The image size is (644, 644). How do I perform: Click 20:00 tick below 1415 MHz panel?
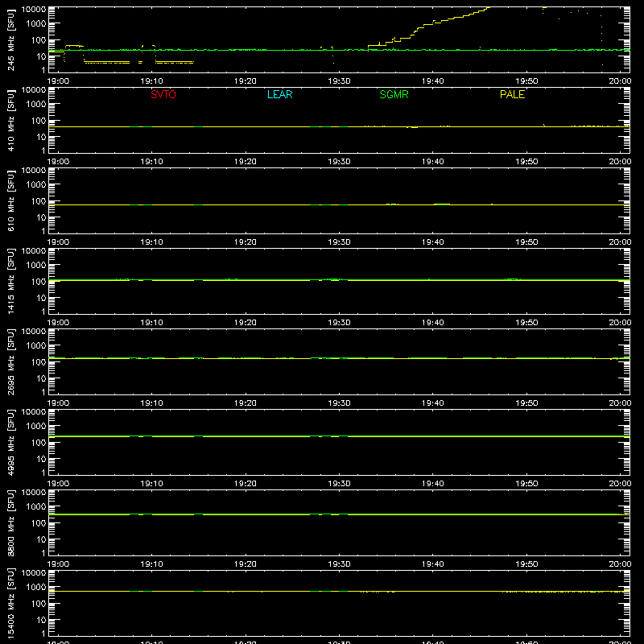[x=620, y=323]
